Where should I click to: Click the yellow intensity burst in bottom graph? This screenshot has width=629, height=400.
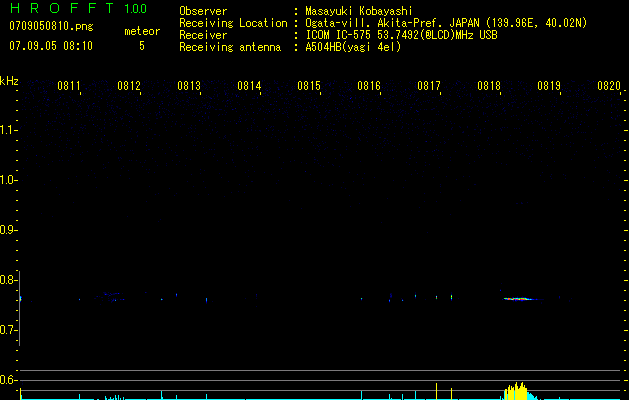(x=516, y=391)
